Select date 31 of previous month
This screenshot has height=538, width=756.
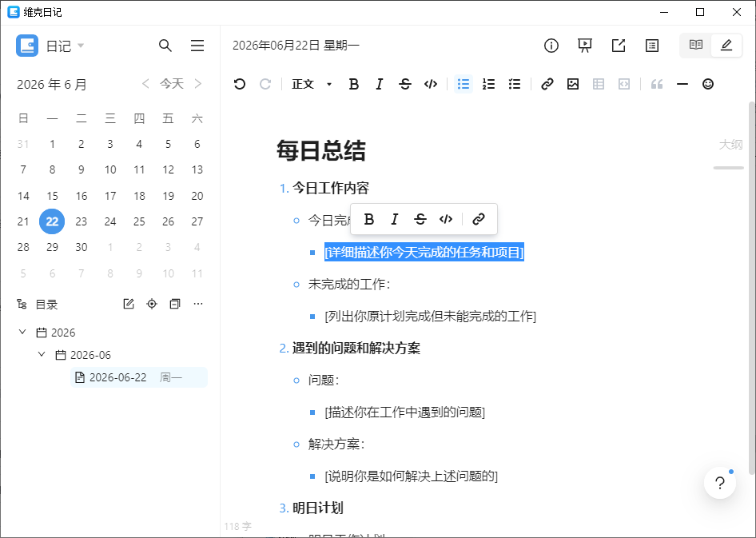(x=23, y=144)
